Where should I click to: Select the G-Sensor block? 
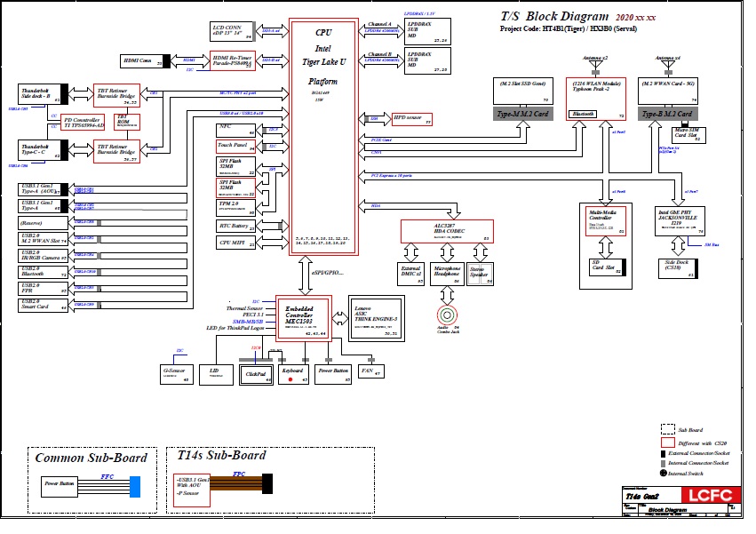pos(177,374)
